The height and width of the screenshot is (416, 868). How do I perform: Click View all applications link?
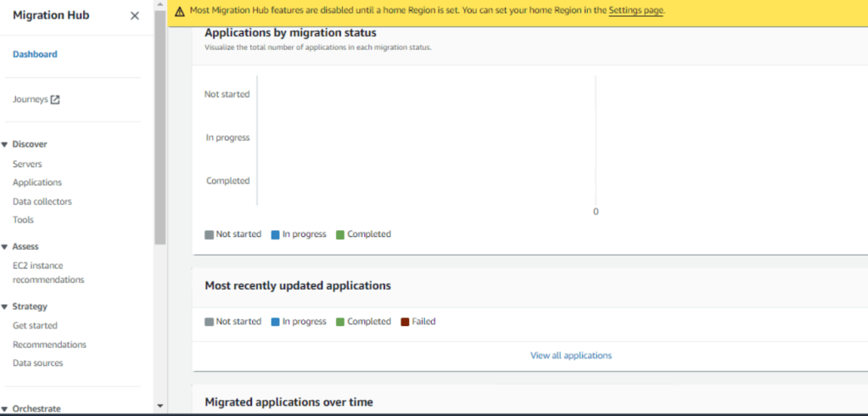(571, 356)
